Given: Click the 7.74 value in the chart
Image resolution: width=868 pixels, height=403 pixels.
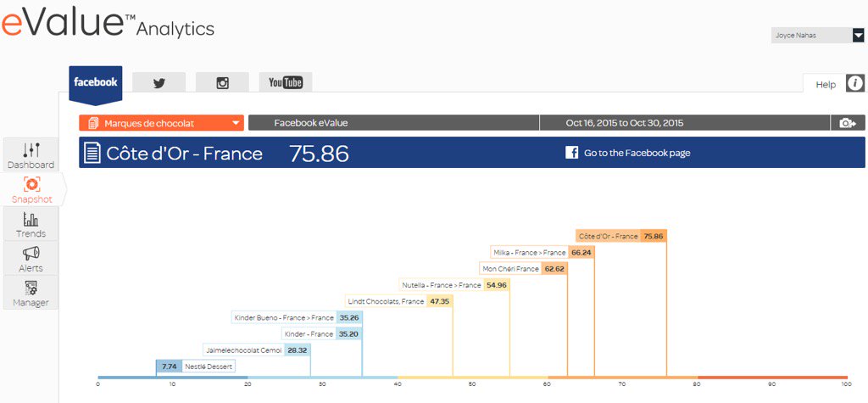Looking at the screenshot, I should coord(169,367).
